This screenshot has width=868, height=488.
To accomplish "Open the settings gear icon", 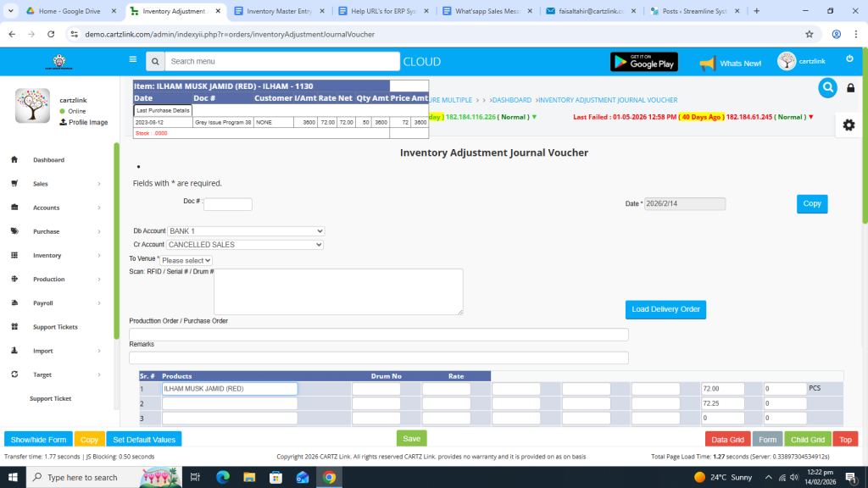I will 849,125.
